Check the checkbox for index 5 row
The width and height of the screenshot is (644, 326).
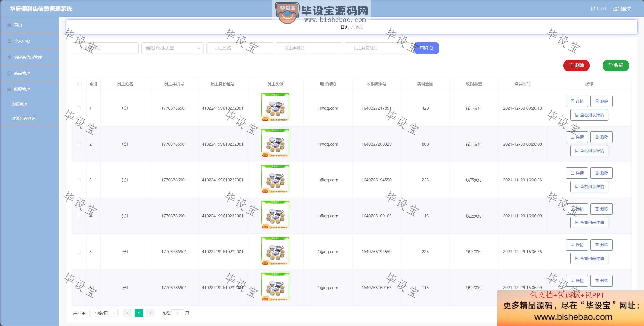[79, 252]
